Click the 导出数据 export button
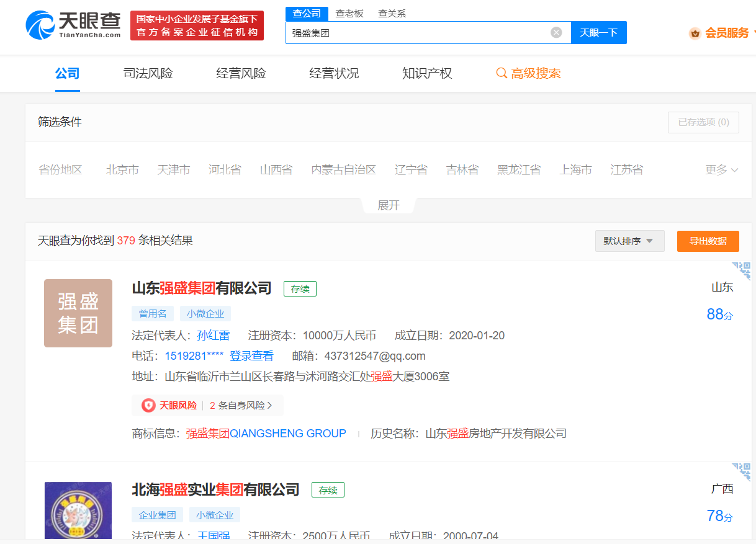Image resolution: width=756 pixels, height=544 pixels. pyautogui.click(x=708, y=241)
